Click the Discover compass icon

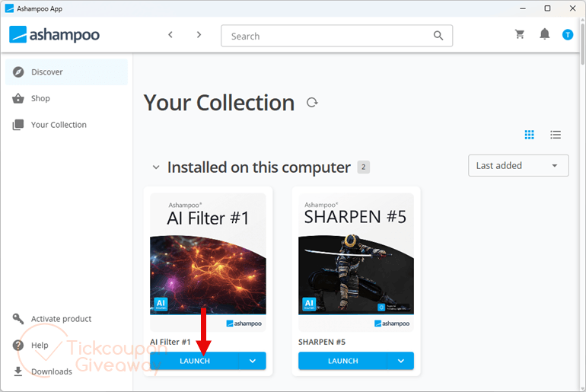18,72
